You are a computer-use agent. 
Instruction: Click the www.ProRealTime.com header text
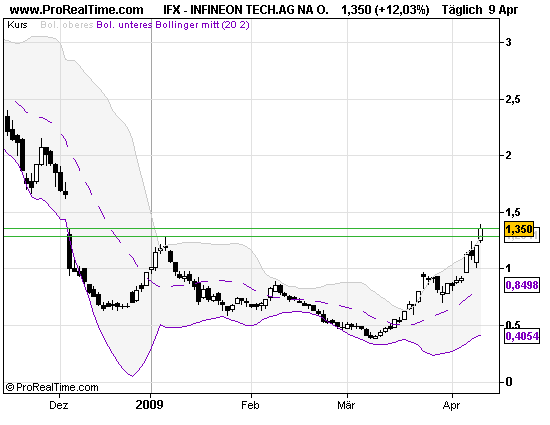pyautogui.click(x=76, y=10)
